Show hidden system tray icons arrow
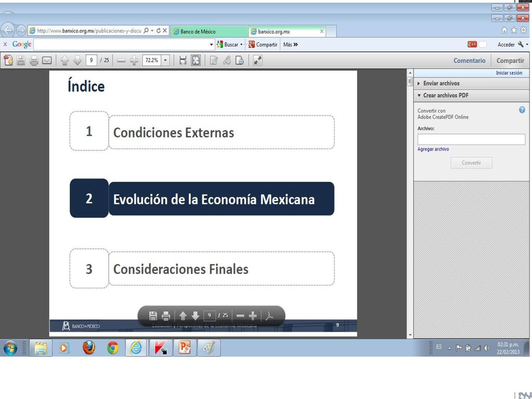532x399 pixels. pos(449,348)
